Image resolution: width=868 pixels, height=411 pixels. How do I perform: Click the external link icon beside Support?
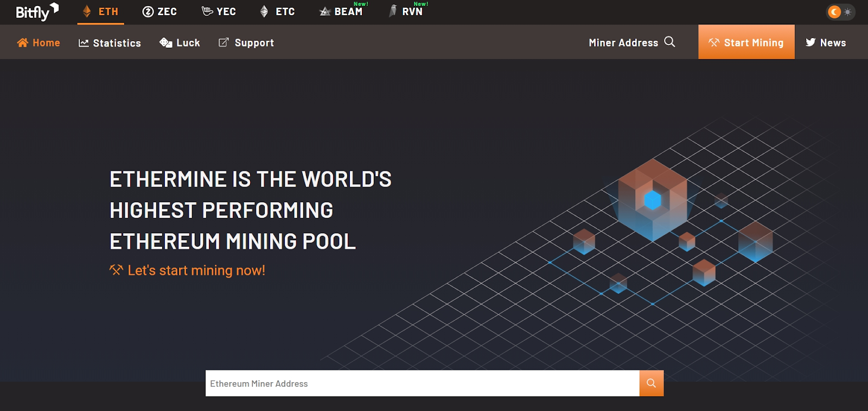[224, 42]
